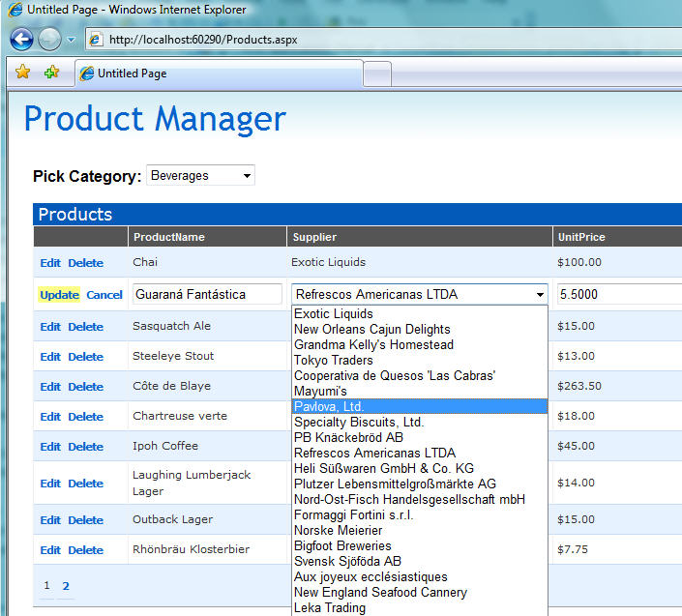The width and height of the screenshot is (682, 616).
Task: Open the recent pages dropdown arrow
Action: [x=72, y=40]
